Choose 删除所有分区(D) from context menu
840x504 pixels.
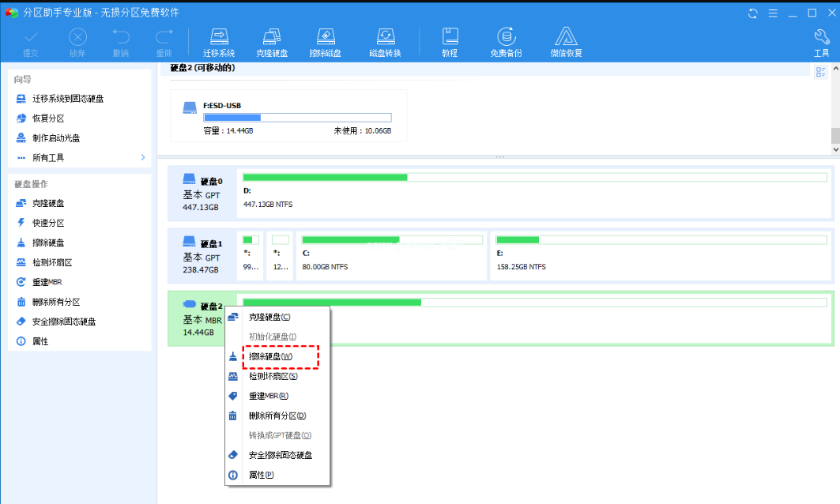click(x=277, y=416)
